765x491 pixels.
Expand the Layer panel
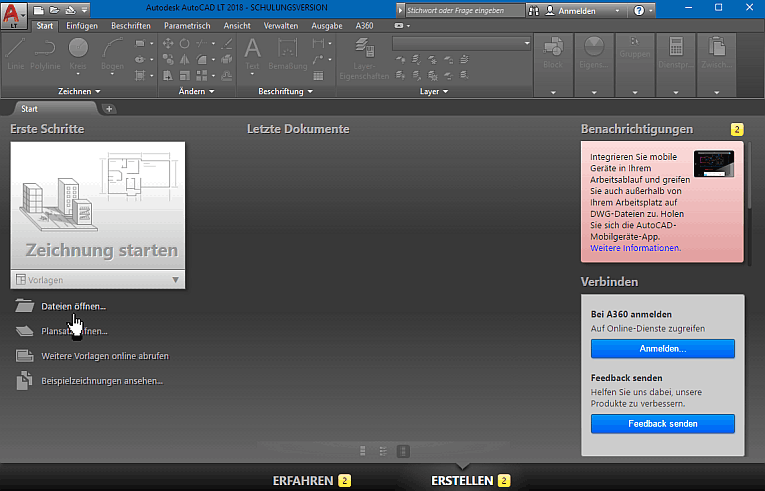point(434,91)
